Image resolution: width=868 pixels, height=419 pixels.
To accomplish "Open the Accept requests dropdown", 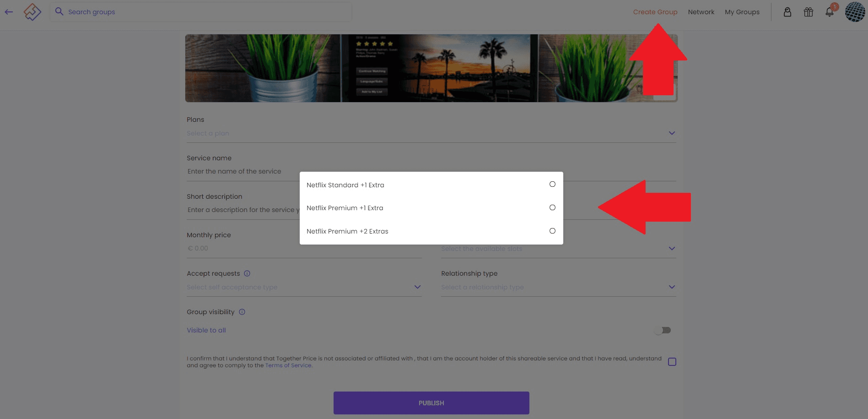I will 417,287.
